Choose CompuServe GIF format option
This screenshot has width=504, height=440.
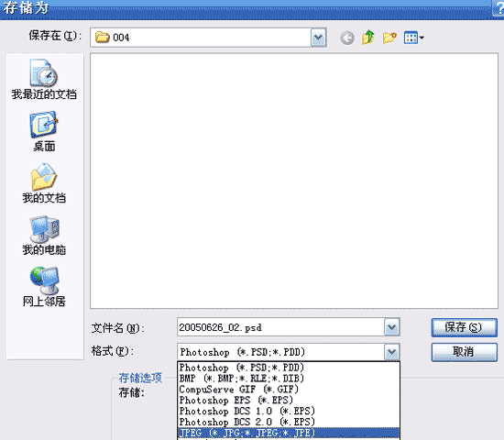[x=289, y=390]
